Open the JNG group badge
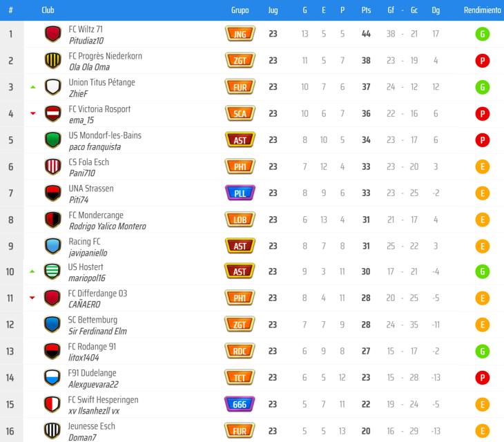Viewport: 504px width, 442px height. (x=240, y=34)
